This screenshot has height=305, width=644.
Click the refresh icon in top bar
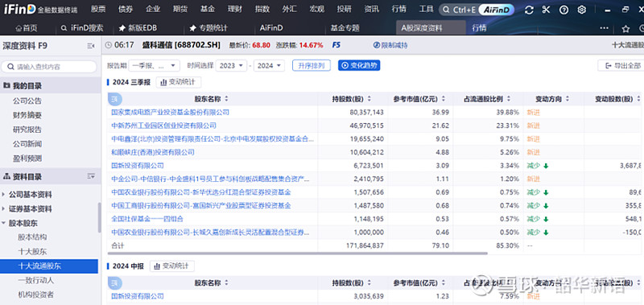point(529,10)
